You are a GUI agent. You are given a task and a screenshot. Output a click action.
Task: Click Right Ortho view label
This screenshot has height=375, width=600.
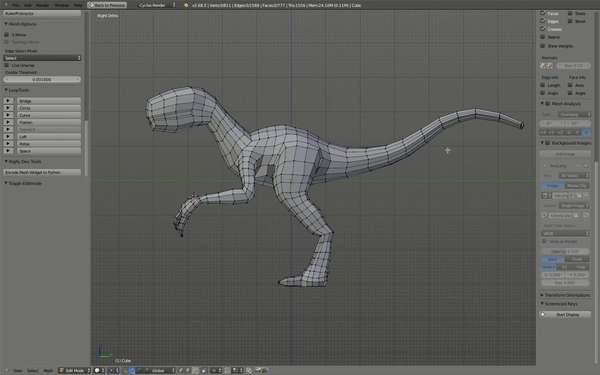107,16
